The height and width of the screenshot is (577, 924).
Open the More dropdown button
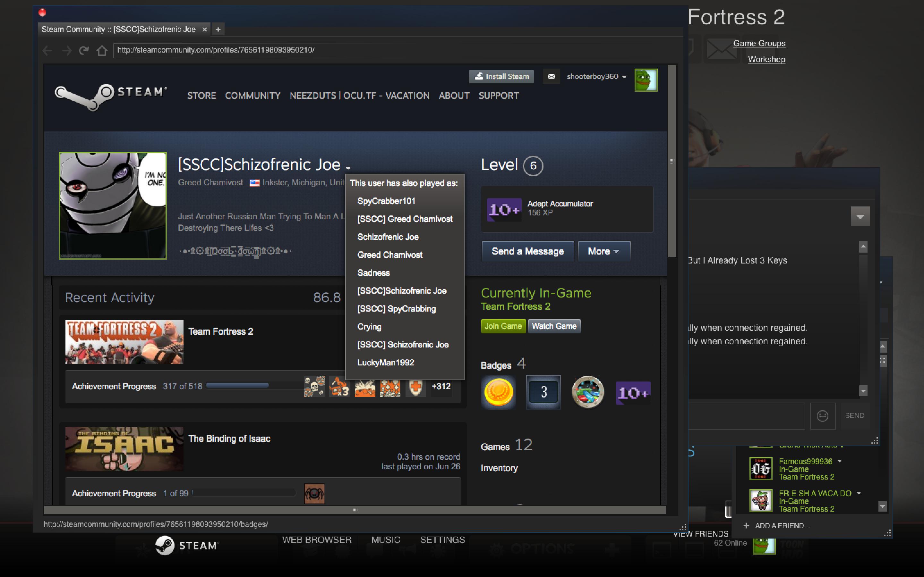pyautogui.click(x=604, y=251)
